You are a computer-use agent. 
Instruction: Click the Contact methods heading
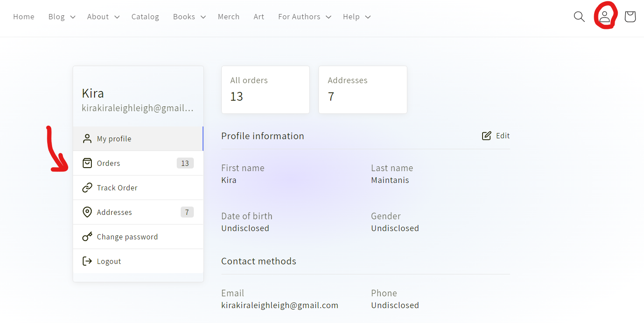tap(259, 261)
